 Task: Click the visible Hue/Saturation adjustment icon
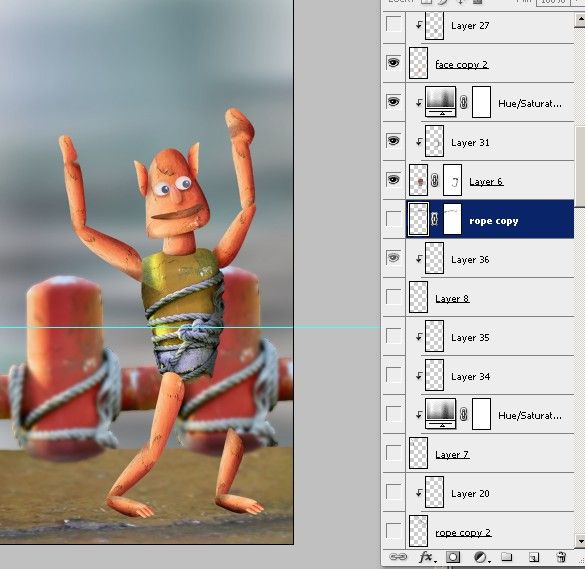point(441,101)
